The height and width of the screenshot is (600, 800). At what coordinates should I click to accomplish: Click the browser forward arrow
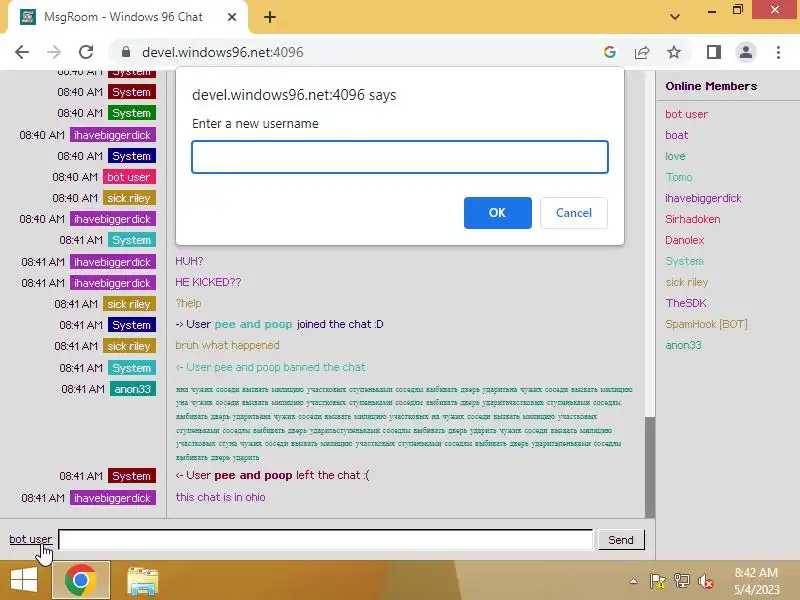click(54, 52)
